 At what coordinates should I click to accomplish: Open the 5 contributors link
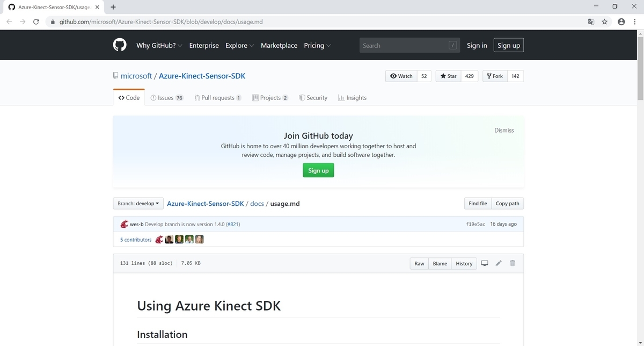[x=136, y=240]
